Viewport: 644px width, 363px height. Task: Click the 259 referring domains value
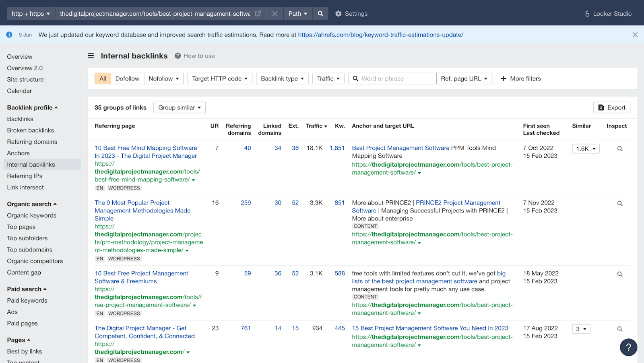click(x=246, y=203)
